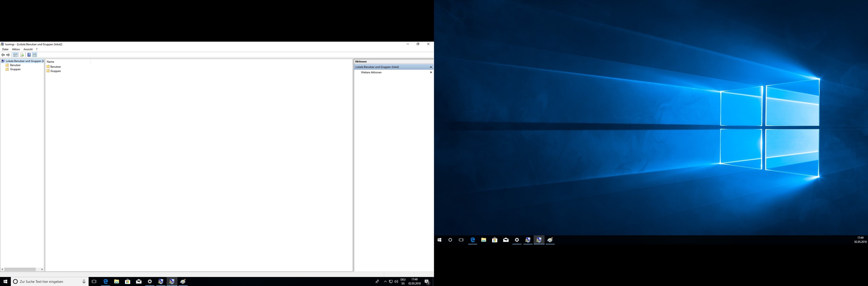868x286 pixels.
Task: Open Microsoft Store on the taskbar with the search box
Action: 128,282
